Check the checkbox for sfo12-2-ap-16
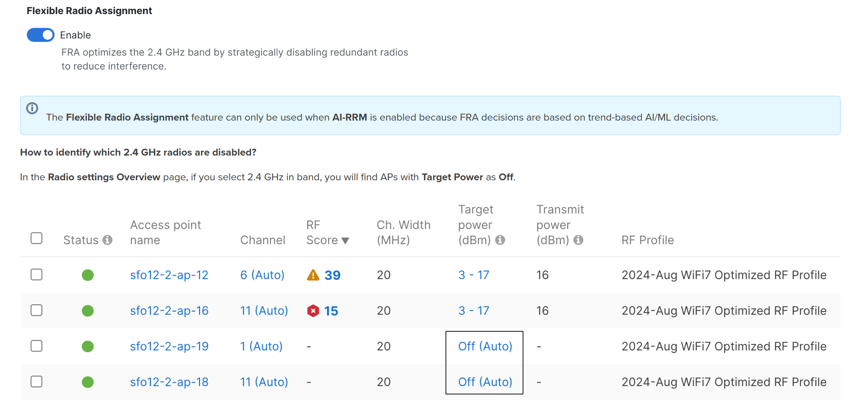Screen dimensions: 868x407 (x=36, y=310)
